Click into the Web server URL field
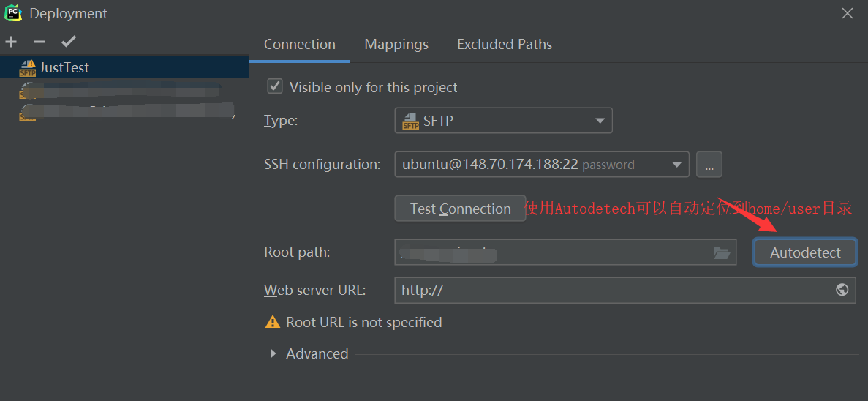The height and width of the screenshot is (401, 868). click(x=625, y=291)
